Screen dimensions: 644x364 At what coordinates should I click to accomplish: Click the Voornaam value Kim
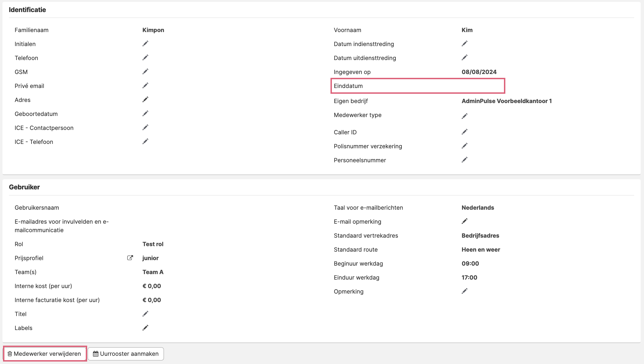pyautogui.click(x=467, y=30)
